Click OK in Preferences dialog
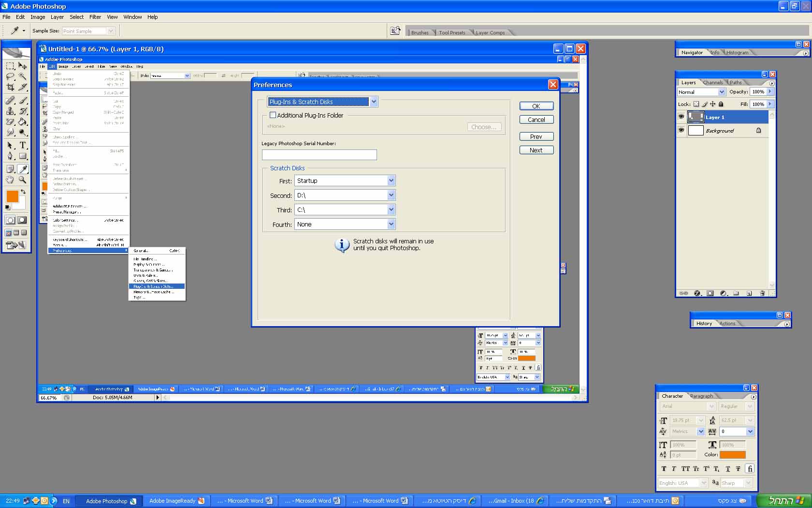 (536, 106)
